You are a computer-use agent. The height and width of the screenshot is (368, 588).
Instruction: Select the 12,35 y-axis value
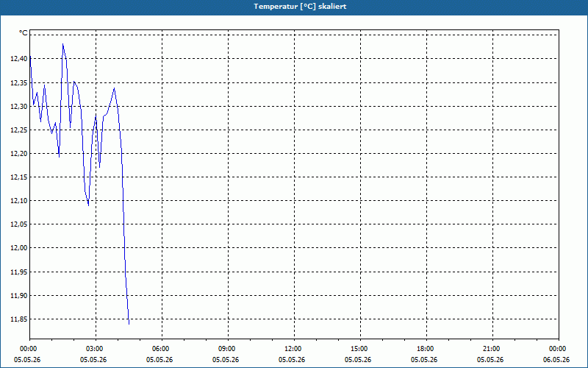(x=19, y=82)
